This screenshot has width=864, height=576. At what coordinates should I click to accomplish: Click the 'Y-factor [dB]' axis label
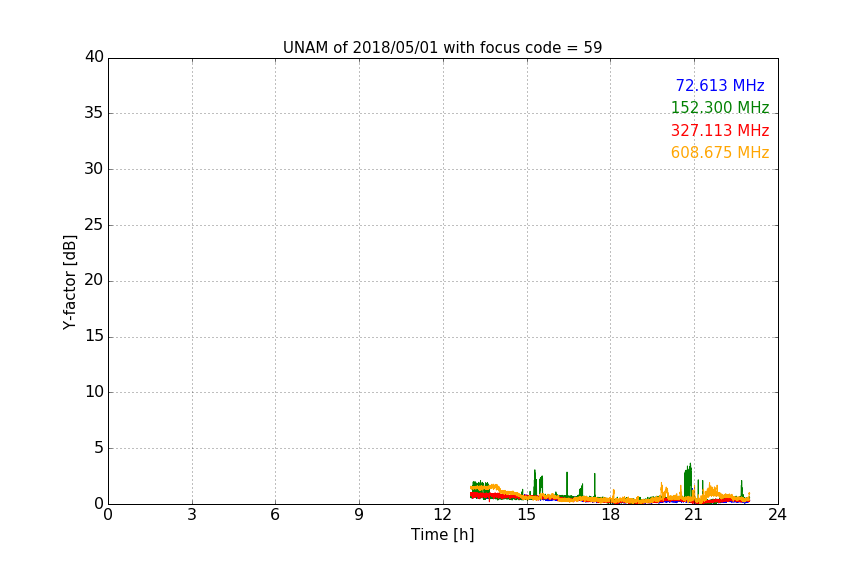70,282
